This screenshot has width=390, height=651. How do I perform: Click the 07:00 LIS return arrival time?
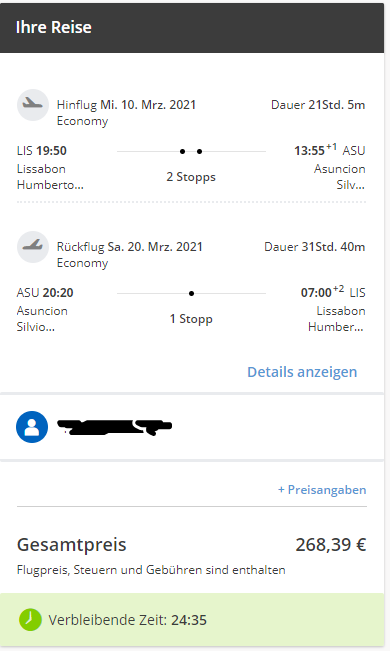[333, 292]
